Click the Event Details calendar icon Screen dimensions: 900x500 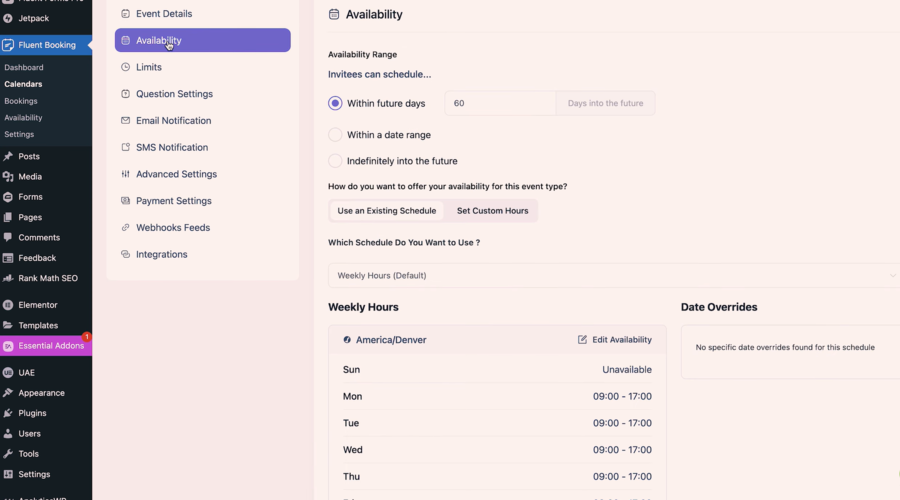point(125,14)
